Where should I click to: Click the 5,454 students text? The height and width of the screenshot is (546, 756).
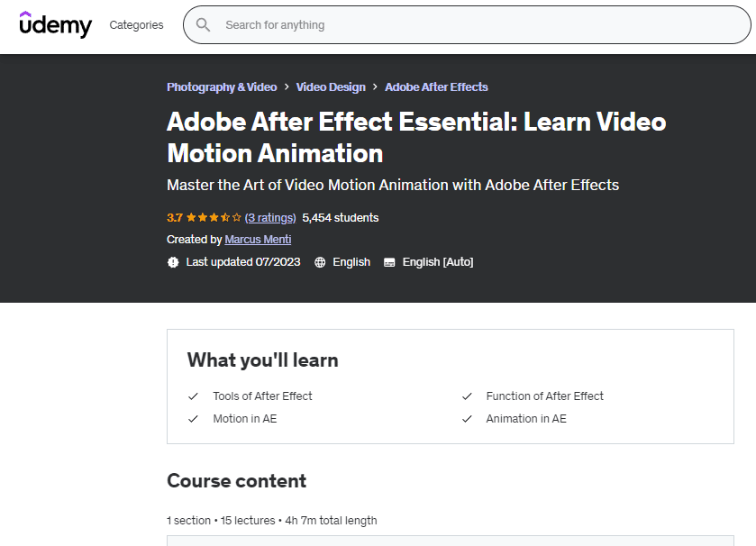pyautogui.click(x=341, y=218)
